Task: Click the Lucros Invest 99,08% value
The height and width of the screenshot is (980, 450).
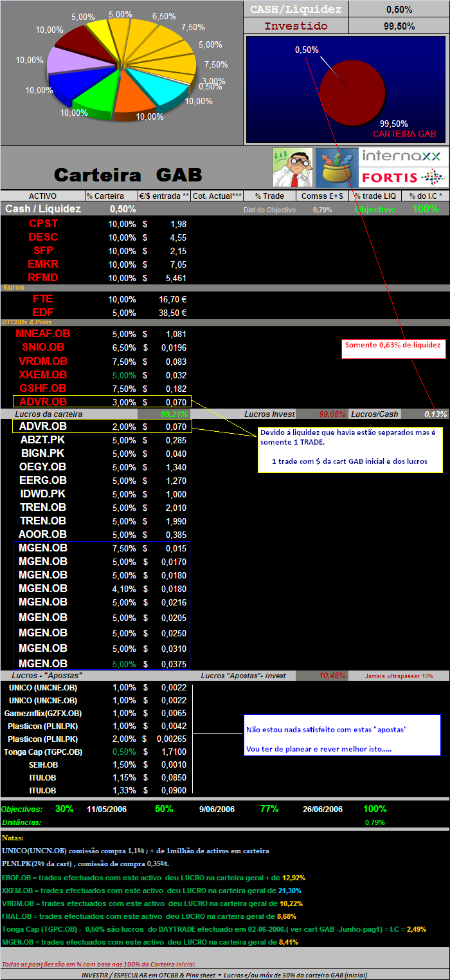Action: [332, 414]
